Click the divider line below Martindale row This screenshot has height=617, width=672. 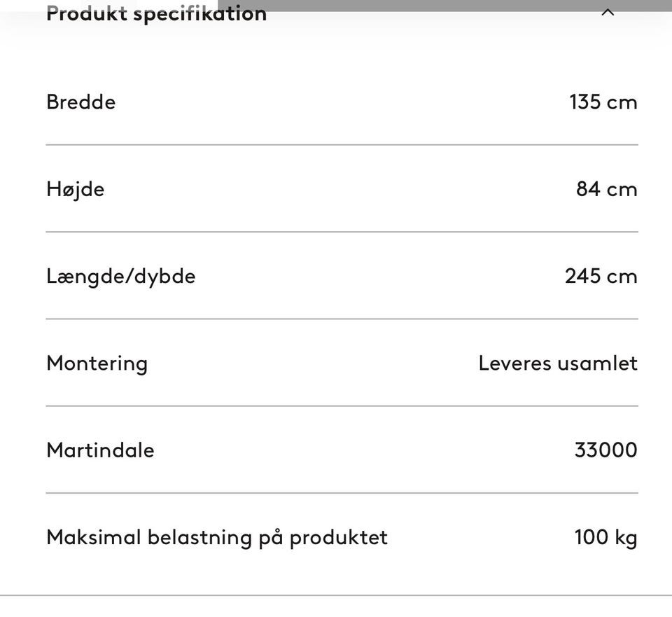pyautogui.click(x=342, y=493)
